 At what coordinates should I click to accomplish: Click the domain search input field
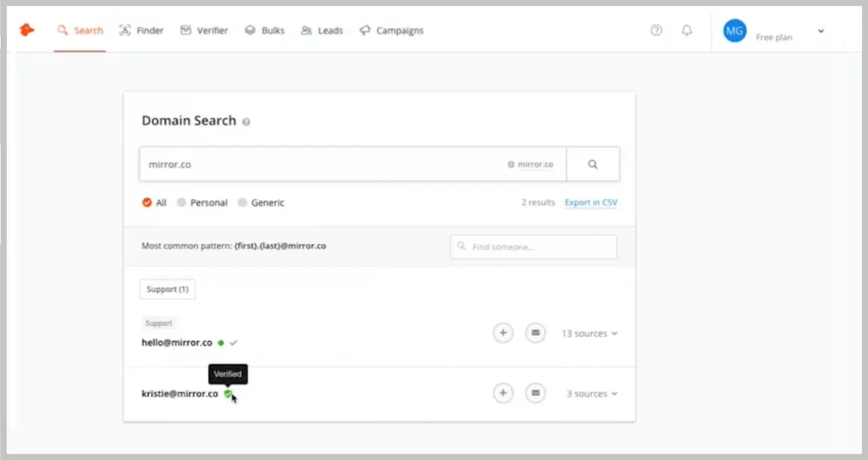353,164
